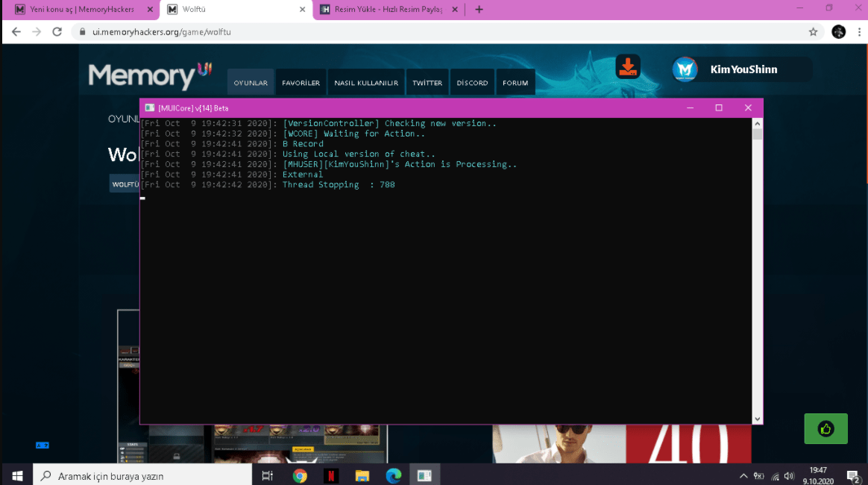Click the WOLFTÜ button behind console
868x485 pixels.
(x=125, y=184)
